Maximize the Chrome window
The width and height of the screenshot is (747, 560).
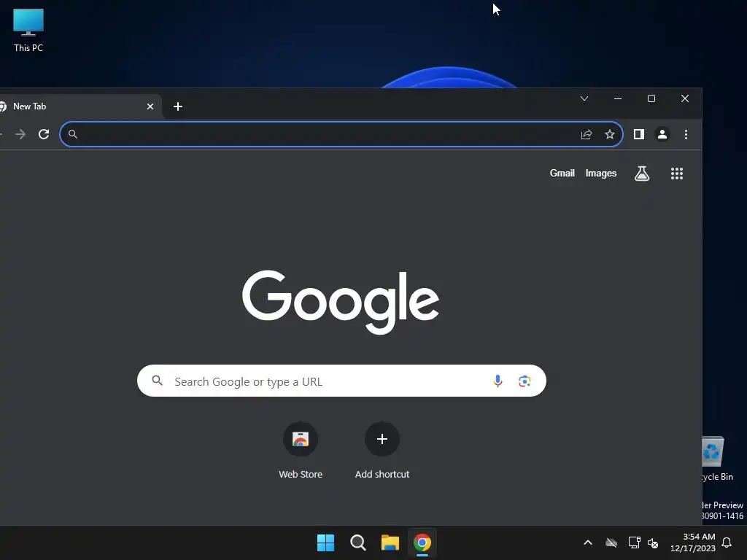pyautogui.click(x=651, y=98)
